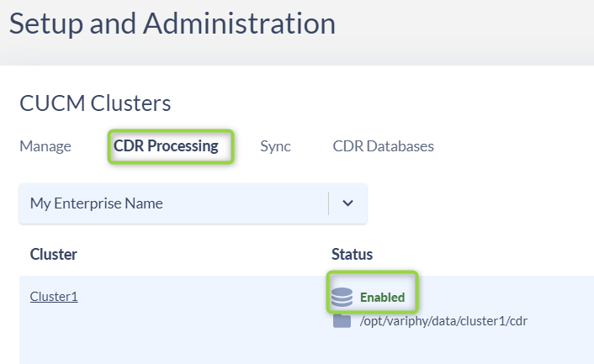This screenshot has width=594, height=364.
Task: Switch to the Manage tab
Action: pyautogui.click(x=45, y=146)
